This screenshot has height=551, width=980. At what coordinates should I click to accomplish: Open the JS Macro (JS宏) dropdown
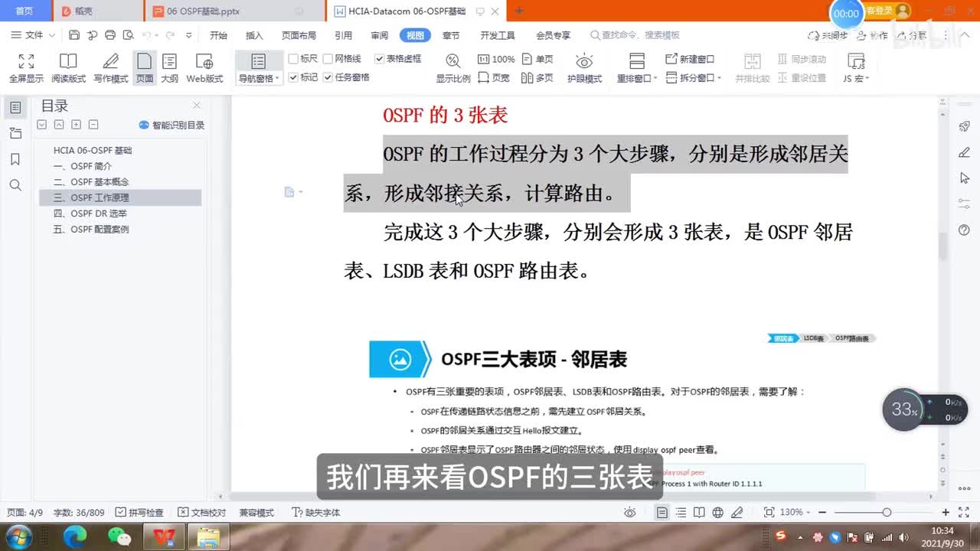coord(856,79)
